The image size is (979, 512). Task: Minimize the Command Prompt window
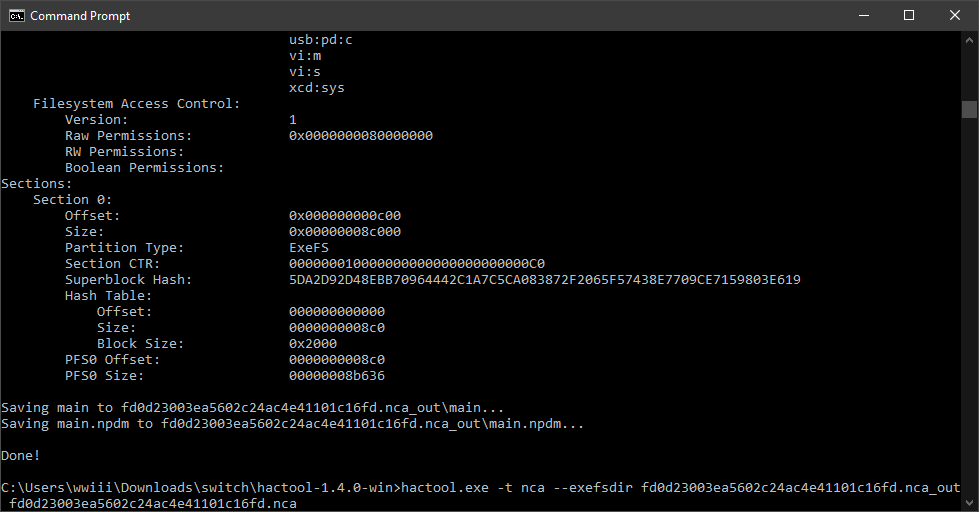point(863,16)
